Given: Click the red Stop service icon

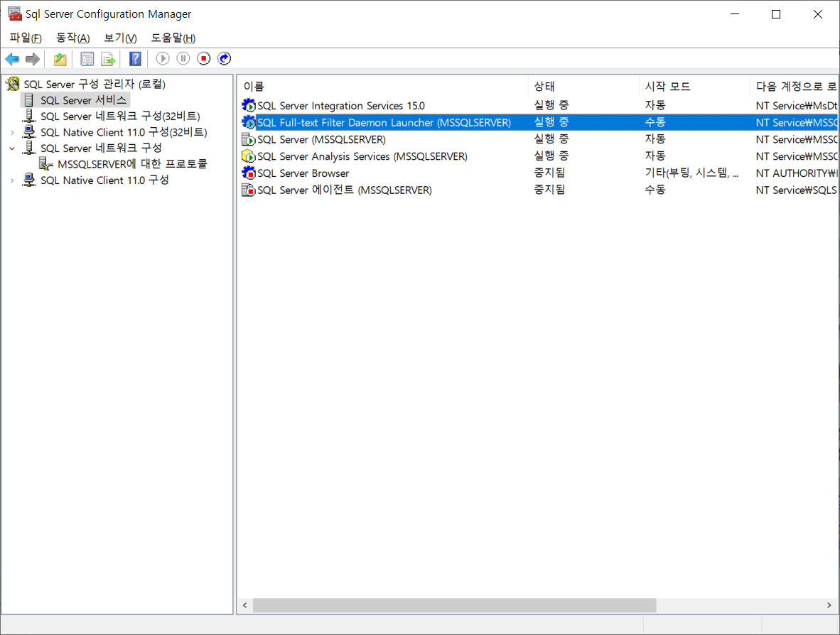Looking at the screenshot, I should coord(203,58).
